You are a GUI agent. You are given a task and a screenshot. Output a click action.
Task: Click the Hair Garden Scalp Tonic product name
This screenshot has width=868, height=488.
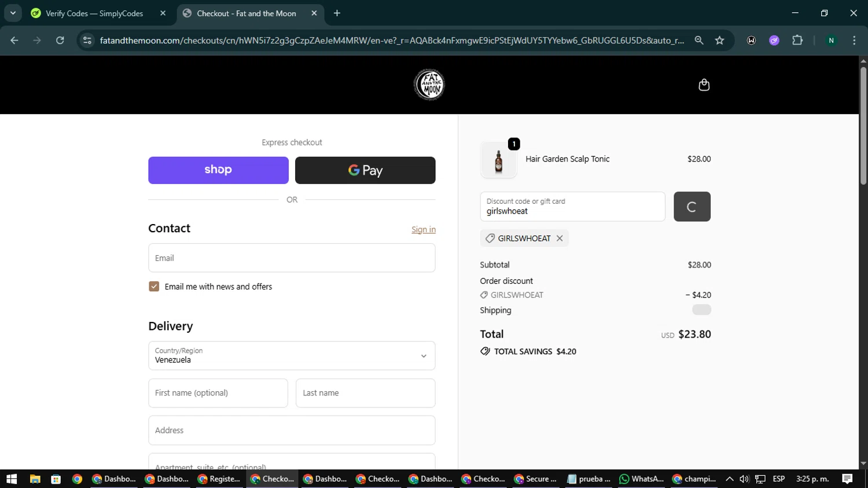coord(567,159)
